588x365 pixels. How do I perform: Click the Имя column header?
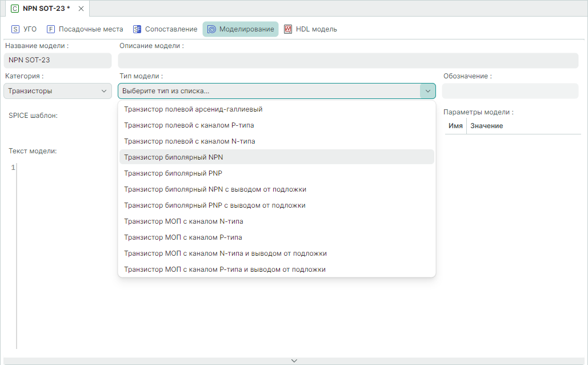pos(455,126)
